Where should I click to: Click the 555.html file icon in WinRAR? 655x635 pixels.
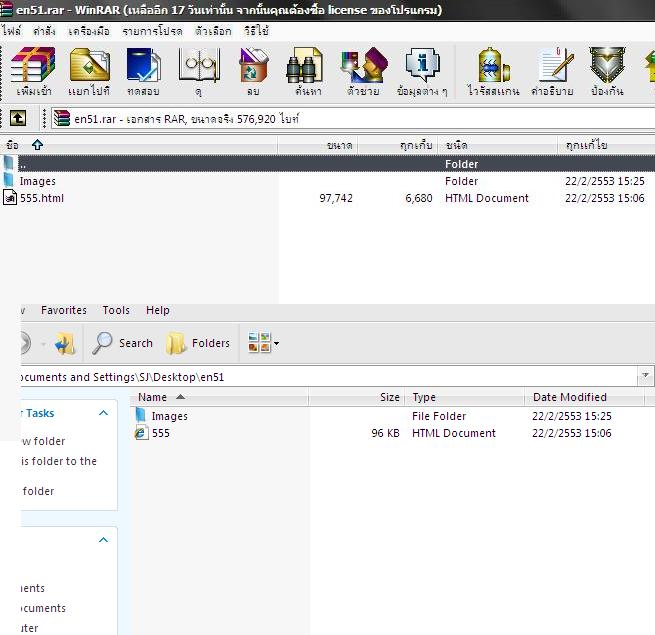tap(10, 198)
